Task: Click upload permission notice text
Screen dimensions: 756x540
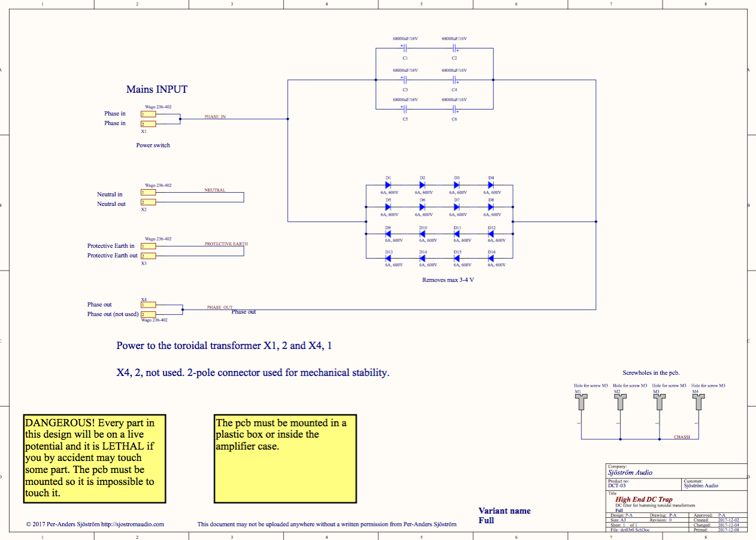Action: coord(327,524)
